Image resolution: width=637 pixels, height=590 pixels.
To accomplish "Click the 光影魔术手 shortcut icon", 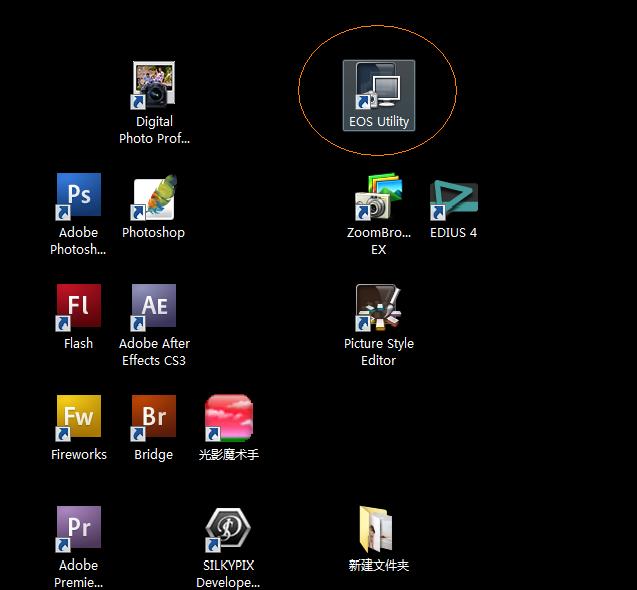I will [229, 418].
